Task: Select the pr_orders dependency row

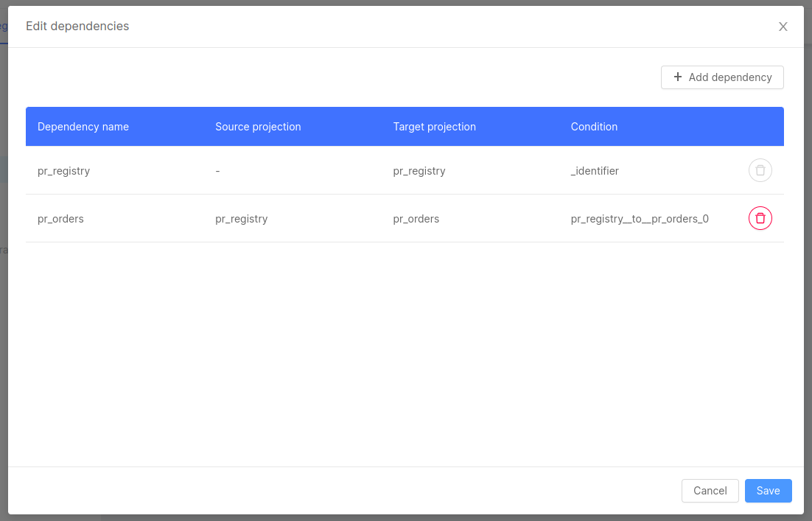Action: coord(295,218)
